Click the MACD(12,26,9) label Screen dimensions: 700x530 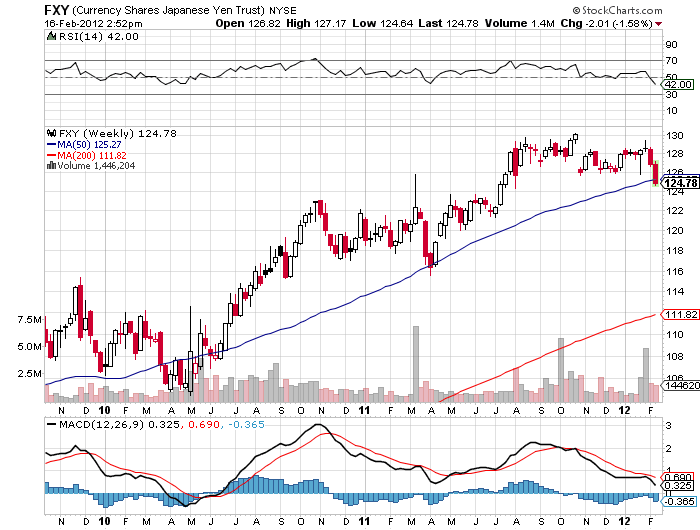tap(102, 424)
